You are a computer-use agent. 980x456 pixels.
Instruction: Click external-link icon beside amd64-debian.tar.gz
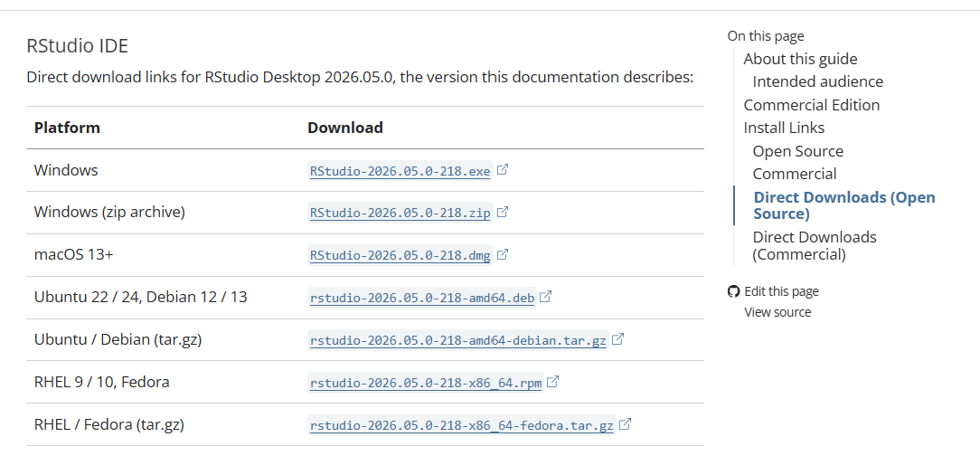(618, 339)
